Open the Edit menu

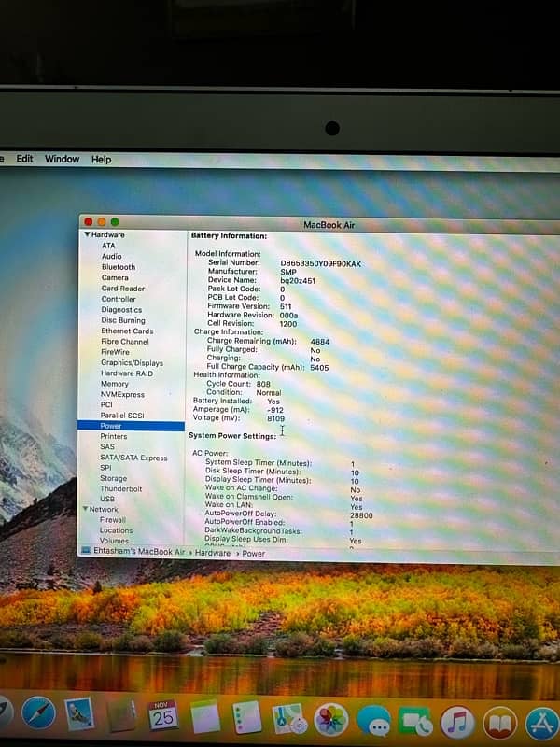pyautogui.click(x=24, y=159)
